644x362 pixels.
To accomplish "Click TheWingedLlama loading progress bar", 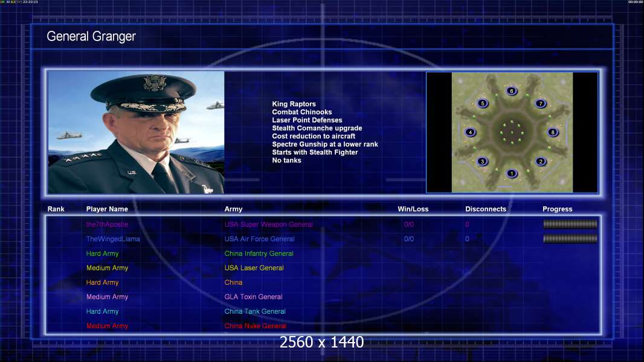I will (570, 238).
